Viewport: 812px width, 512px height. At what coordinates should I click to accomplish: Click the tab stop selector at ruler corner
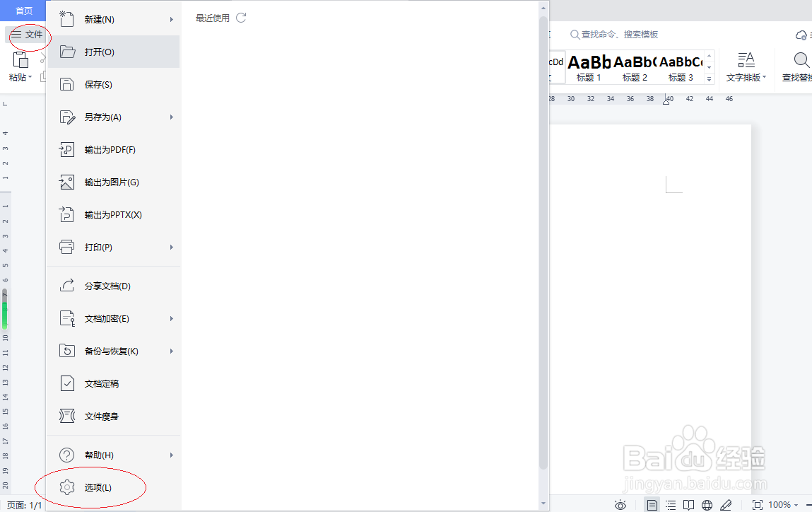click(x=5, y=104)
